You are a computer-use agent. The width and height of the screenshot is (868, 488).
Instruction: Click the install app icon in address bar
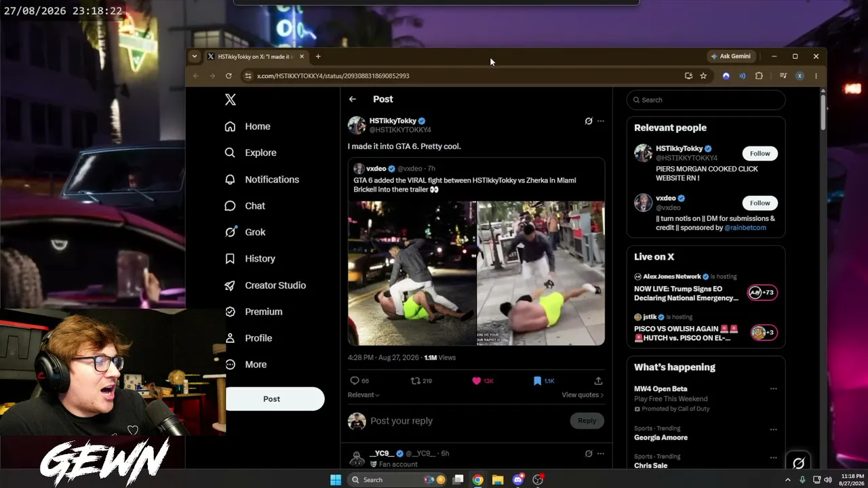[x=688, y=76]
